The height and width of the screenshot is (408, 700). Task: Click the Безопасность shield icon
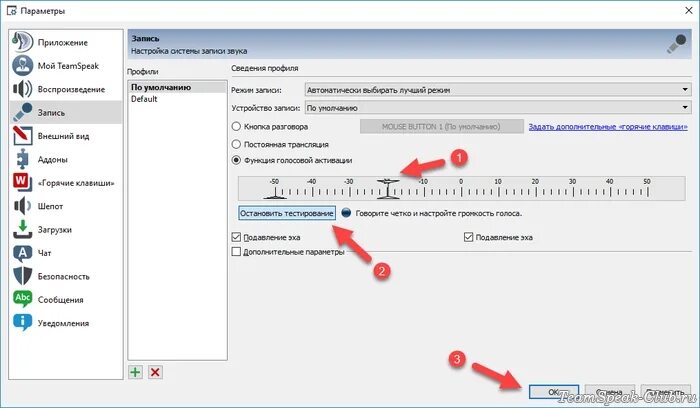(x=22, y=276)
